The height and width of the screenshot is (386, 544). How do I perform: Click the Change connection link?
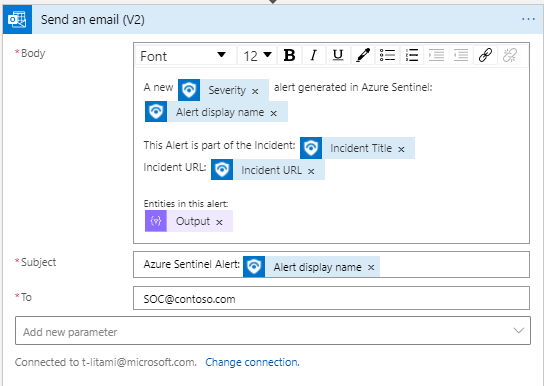252,362
